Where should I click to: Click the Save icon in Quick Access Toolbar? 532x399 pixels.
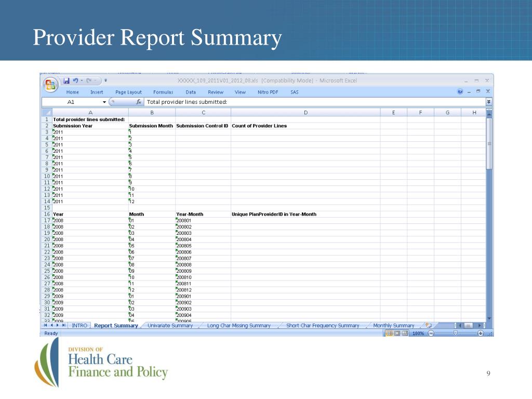coord(66,81)
